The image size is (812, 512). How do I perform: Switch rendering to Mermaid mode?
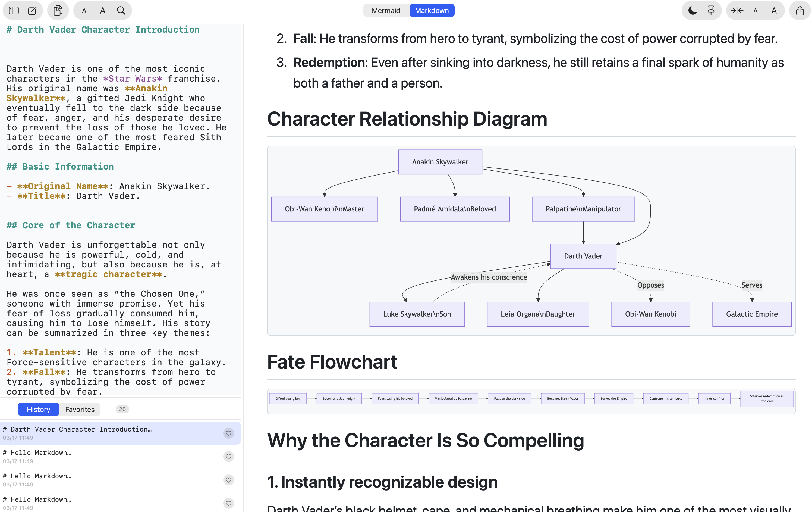[386, 10]
